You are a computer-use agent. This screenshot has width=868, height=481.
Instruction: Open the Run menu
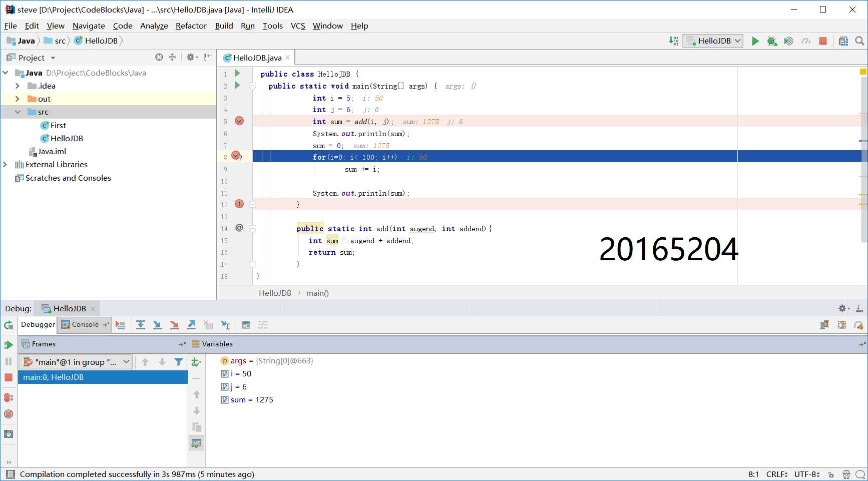pos(247,26)
